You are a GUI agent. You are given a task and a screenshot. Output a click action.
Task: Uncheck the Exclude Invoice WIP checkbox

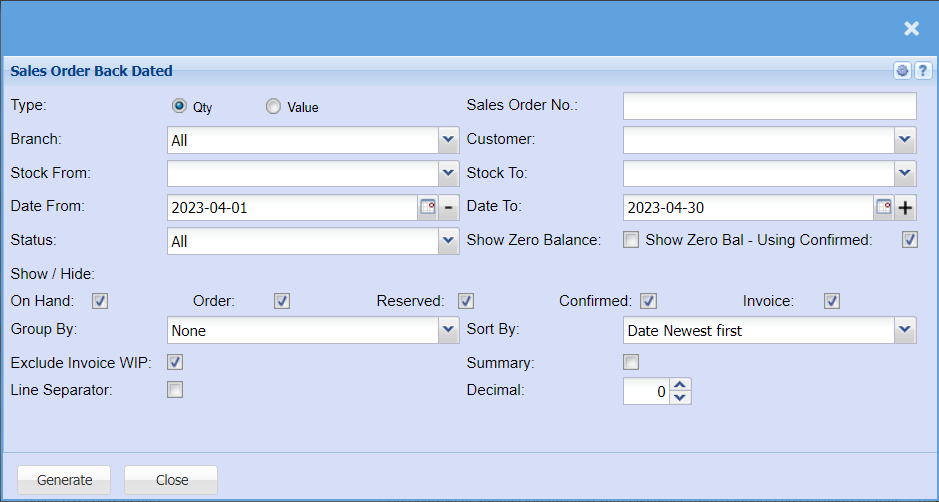(x=175, y=362)
